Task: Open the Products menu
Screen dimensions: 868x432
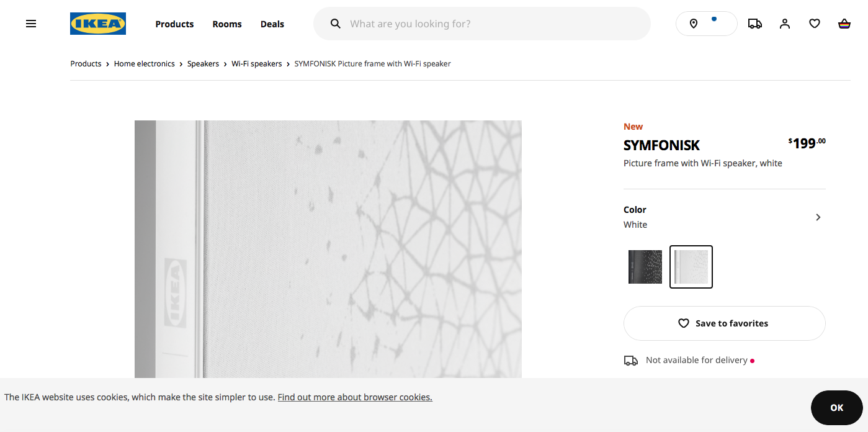Action: pyautogui.click(x=174, y=24)
